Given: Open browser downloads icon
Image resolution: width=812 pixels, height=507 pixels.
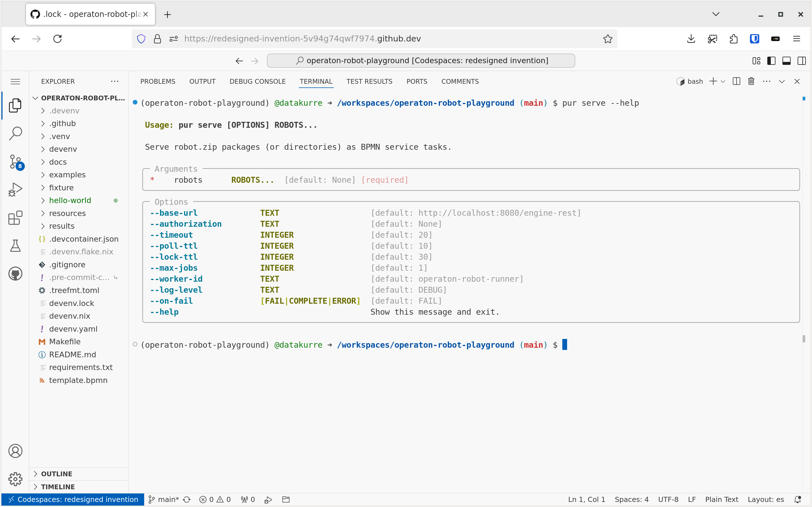Looking at the screenshot, I should point(691,39).
